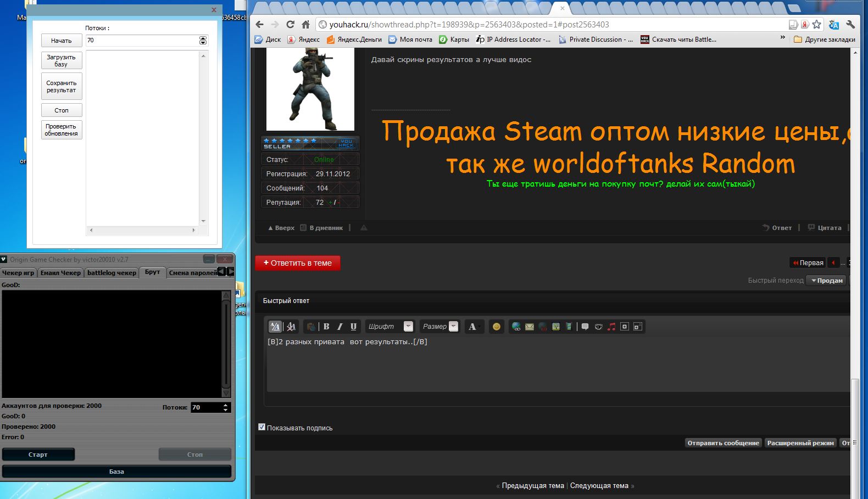The height and width of the screenshot is (499, 868).
Task: Click the Сохранить результат button
Action: [x=62, y=86]
